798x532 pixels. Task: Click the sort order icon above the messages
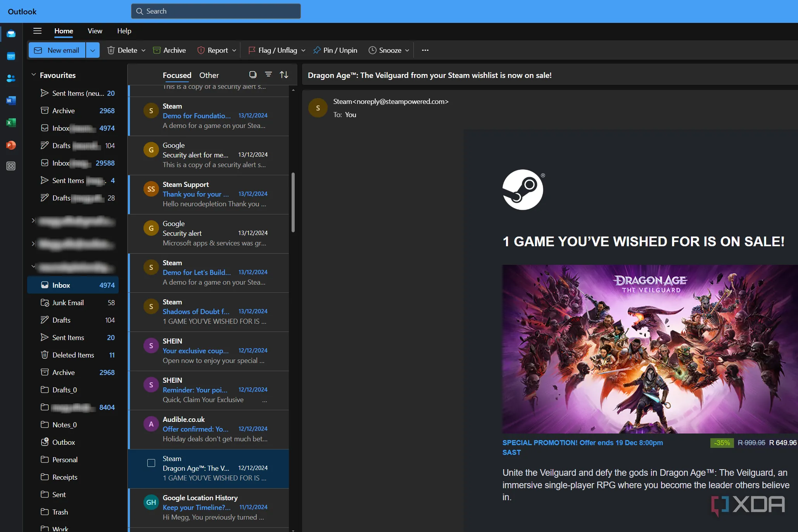(284, 74)
